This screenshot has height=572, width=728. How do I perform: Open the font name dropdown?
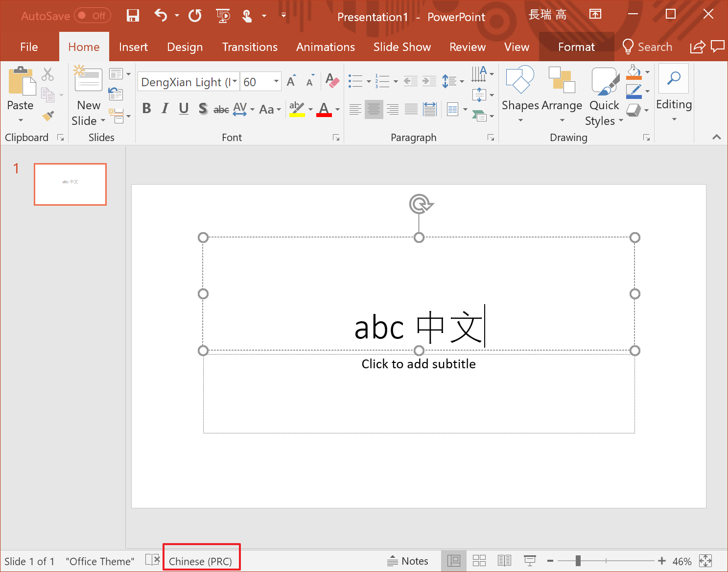235,82
